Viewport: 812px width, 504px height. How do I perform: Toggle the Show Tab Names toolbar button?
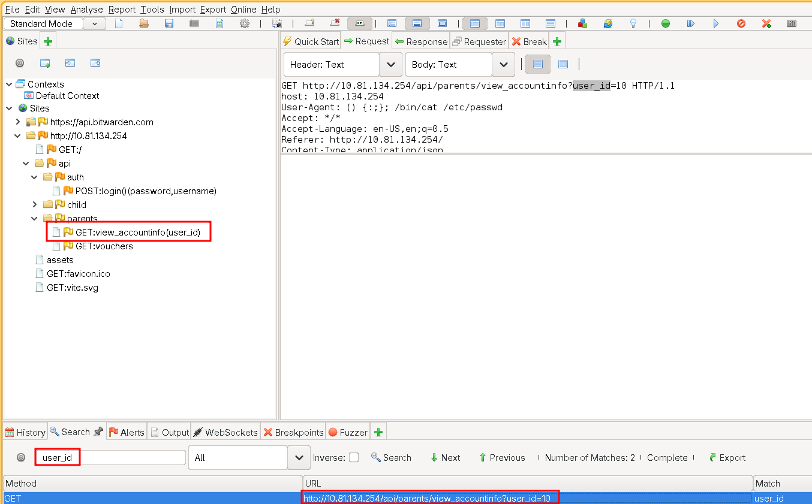click(x=360, y=24)
